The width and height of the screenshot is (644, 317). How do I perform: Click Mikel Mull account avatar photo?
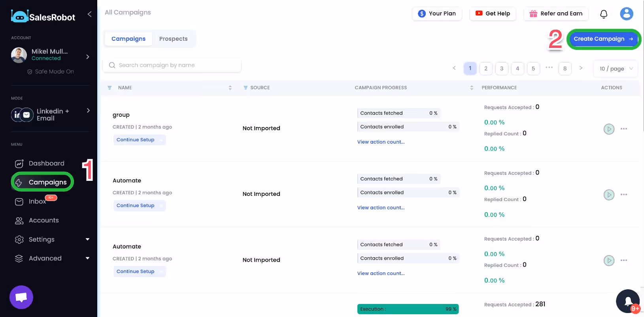pyautogui.click(x=19, y=55)
